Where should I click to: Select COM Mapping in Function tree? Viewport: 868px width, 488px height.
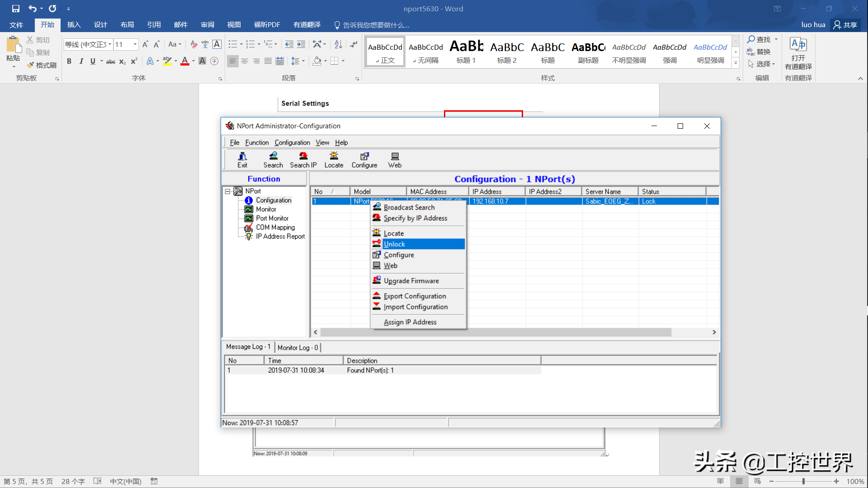coord(275,227)
